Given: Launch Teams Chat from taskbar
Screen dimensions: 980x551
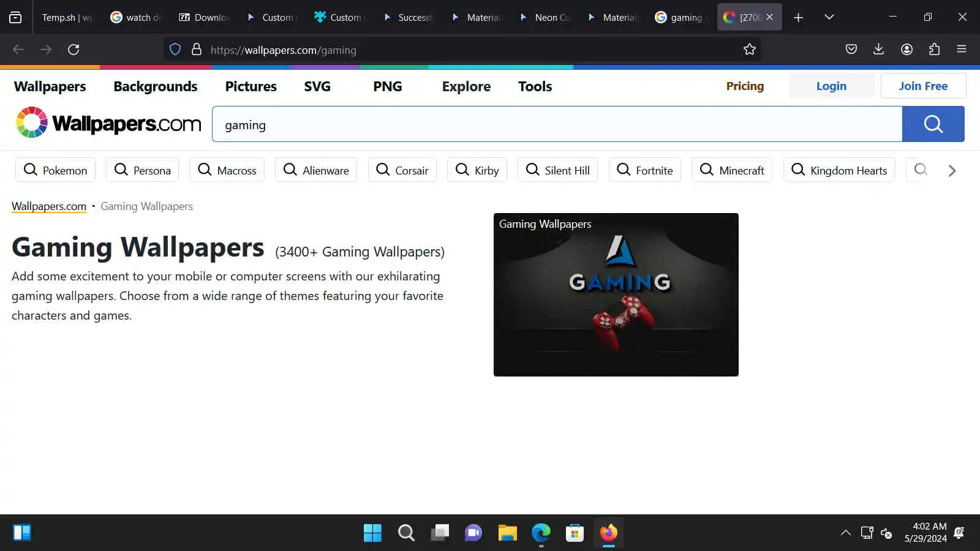Looking at the screenshot, I should coord(473,533).
